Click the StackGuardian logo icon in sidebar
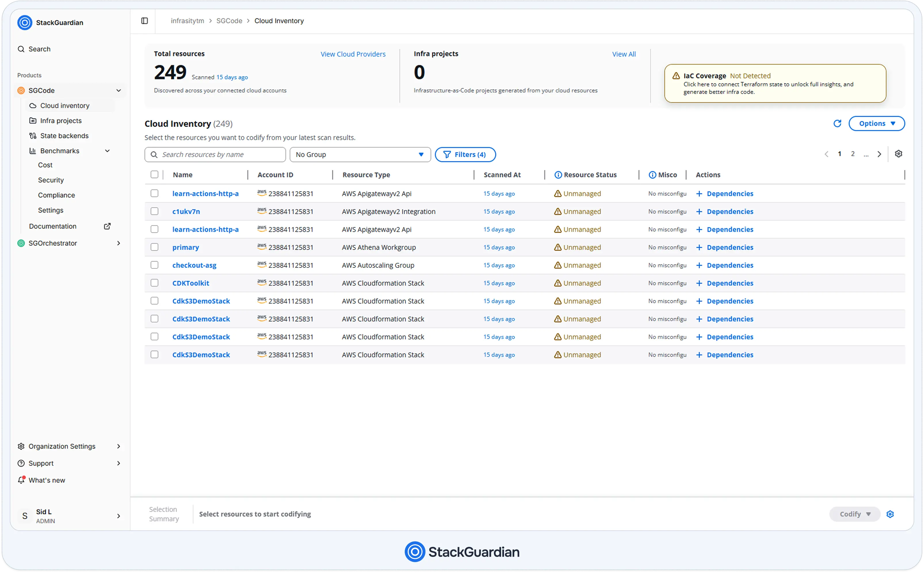Screen dimensions: 924x573 (25, 23)
